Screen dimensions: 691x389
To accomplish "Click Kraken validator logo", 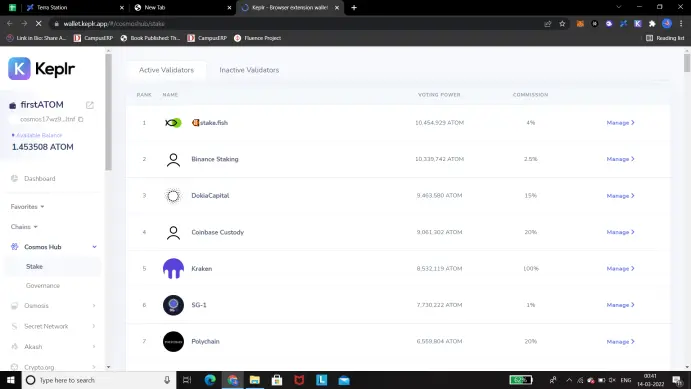I will coord(173,269).
